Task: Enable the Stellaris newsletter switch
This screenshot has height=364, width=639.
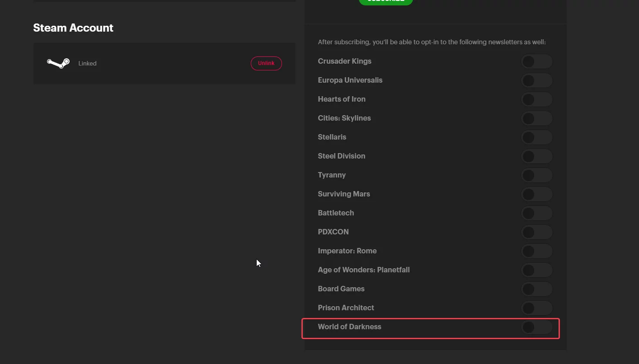Action: click(537, 137)
